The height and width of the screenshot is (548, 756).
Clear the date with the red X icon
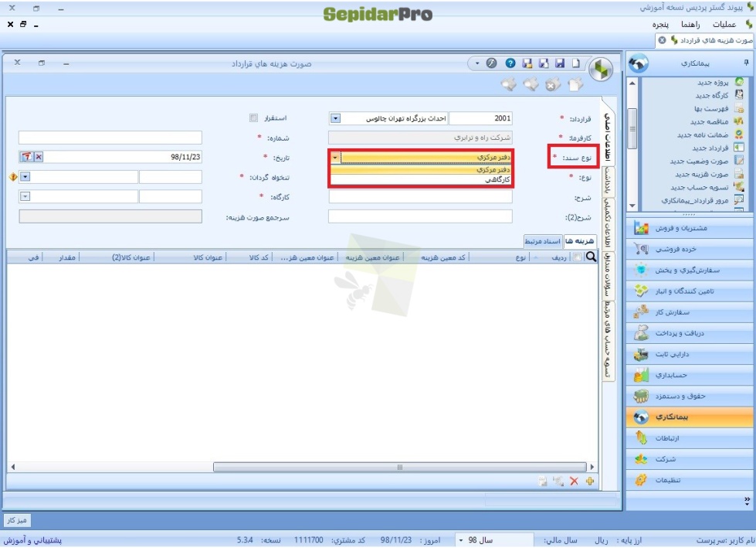[39, 157]
